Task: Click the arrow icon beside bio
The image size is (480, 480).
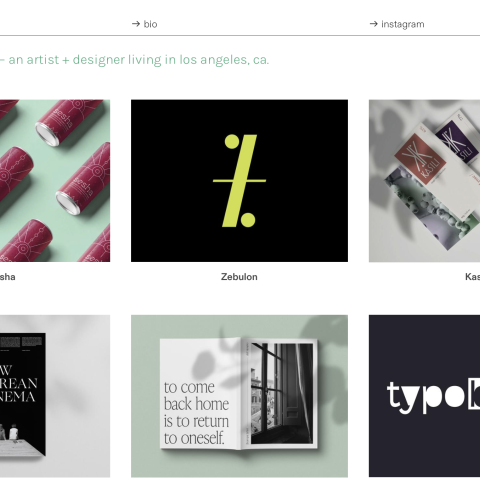Action: click(136, 24)
